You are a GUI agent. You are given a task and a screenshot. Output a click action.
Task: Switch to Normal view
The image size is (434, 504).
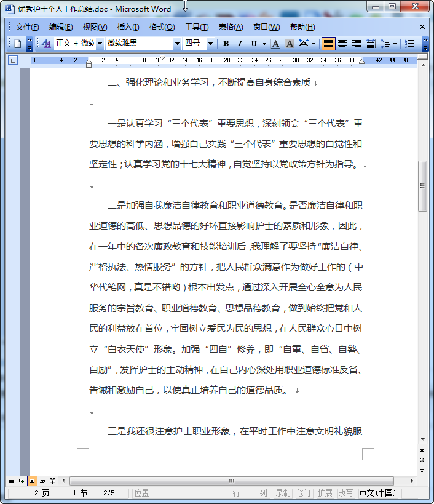pyautogui.click(x=11, y=481)
